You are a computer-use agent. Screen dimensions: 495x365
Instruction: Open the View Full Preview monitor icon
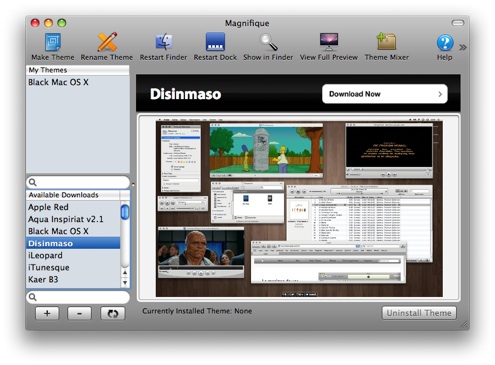[329, 42]
